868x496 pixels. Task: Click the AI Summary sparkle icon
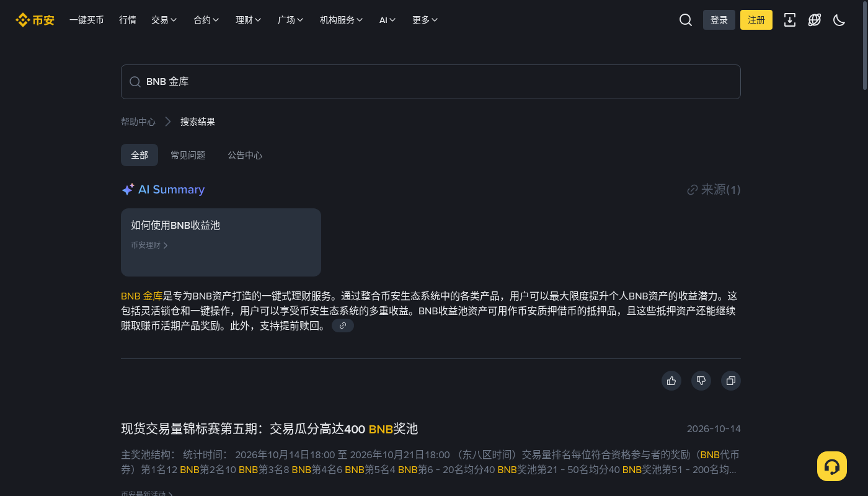(128, 190)
